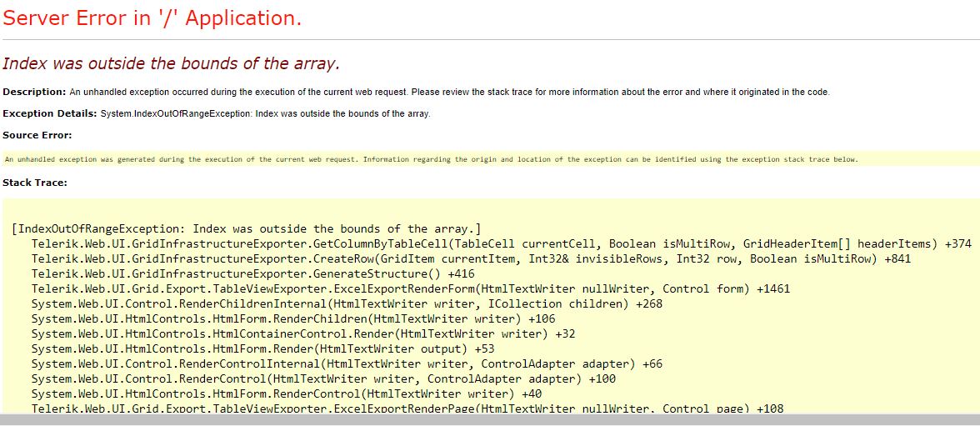This screenshot has height=426, width=980.
Task: Click the horizontal scrollbar at page bottom
Action: pyautogui.click(x=490, y=419)
